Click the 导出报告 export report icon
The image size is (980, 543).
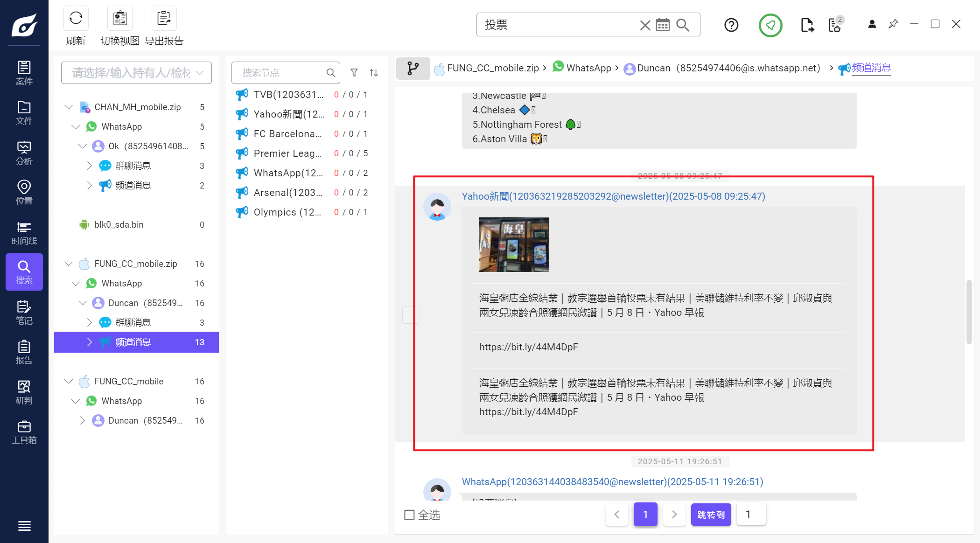(x=164, y=19)
